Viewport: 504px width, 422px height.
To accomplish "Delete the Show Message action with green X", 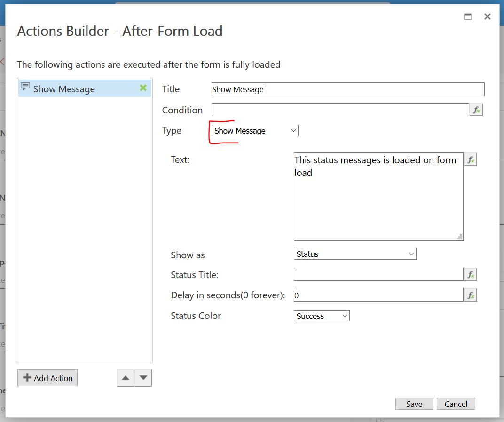I will coord(143,88).
